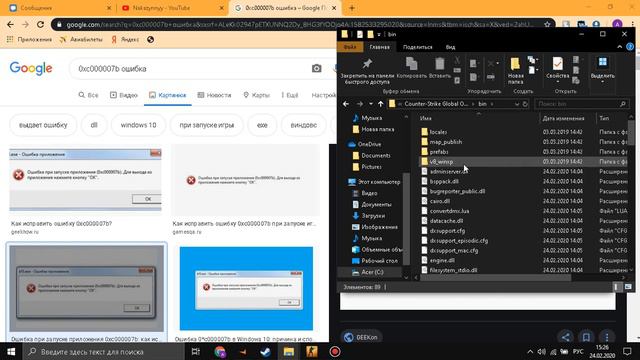Click the 'dll' filter chip
The image size is (640, 360).
coord(94,125)
